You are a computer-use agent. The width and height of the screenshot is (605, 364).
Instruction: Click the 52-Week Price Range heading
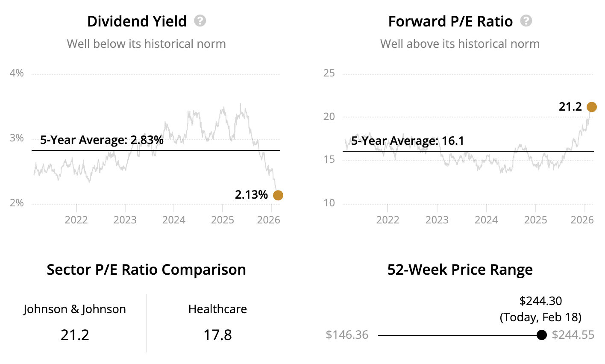(460, 270)
